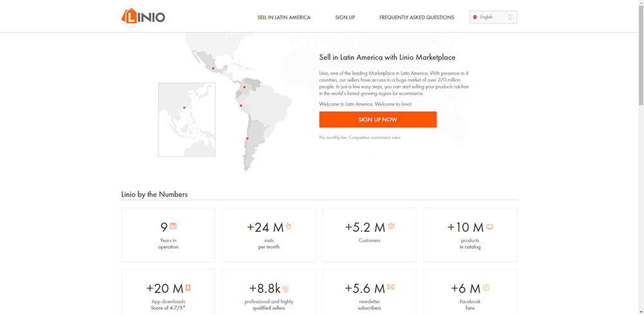The height and width of the screenshot is (315, 644).
Task: Click the page vertical scrollbar
Action: coord(639,64)
